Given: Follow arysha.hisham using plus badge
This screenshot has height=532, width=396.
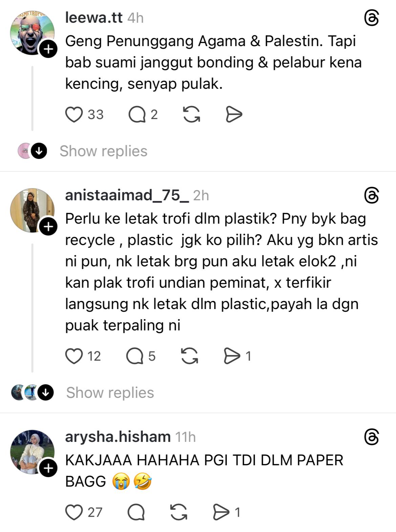Looking at the screenshot, I should coord(48,468).
